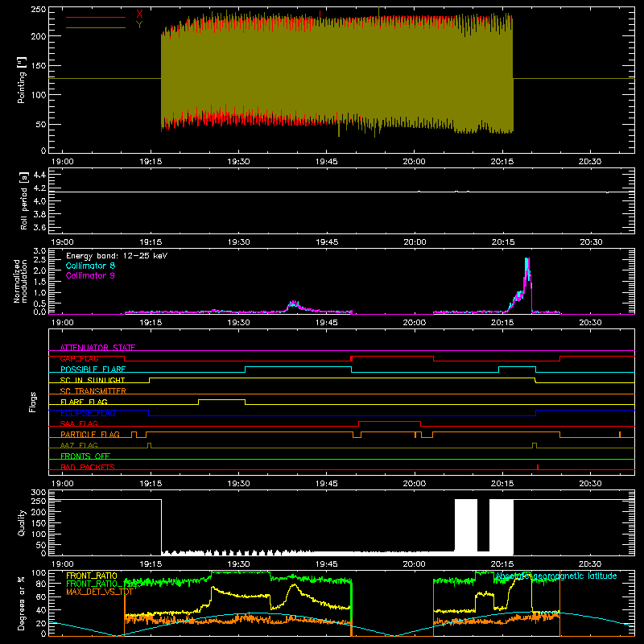Click the FRONT_RATIO legend entry
The width and height of the screenshot is (644, 644).
[x=92, y=576]
